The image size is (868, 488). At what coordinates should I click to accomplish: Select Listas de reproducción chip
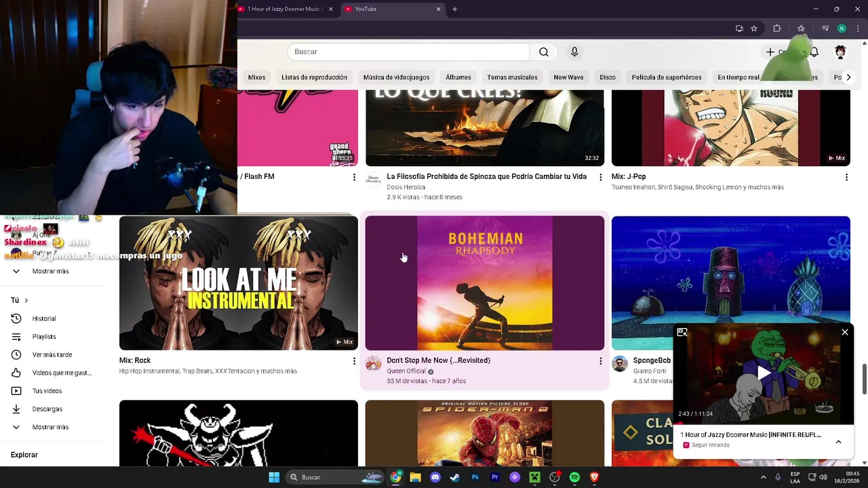coord(314,77)
